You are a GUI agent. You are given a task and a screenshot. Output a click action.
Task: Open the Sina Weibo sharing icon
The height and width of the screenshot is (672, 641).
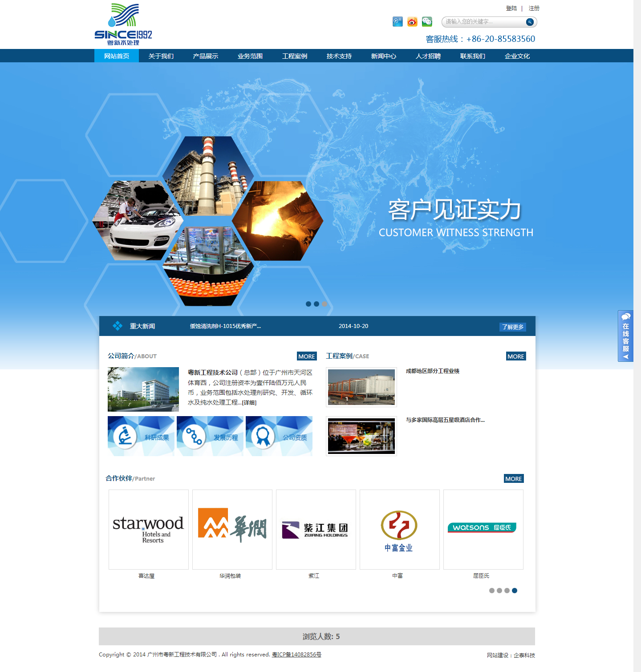click(x=412, y=21)
